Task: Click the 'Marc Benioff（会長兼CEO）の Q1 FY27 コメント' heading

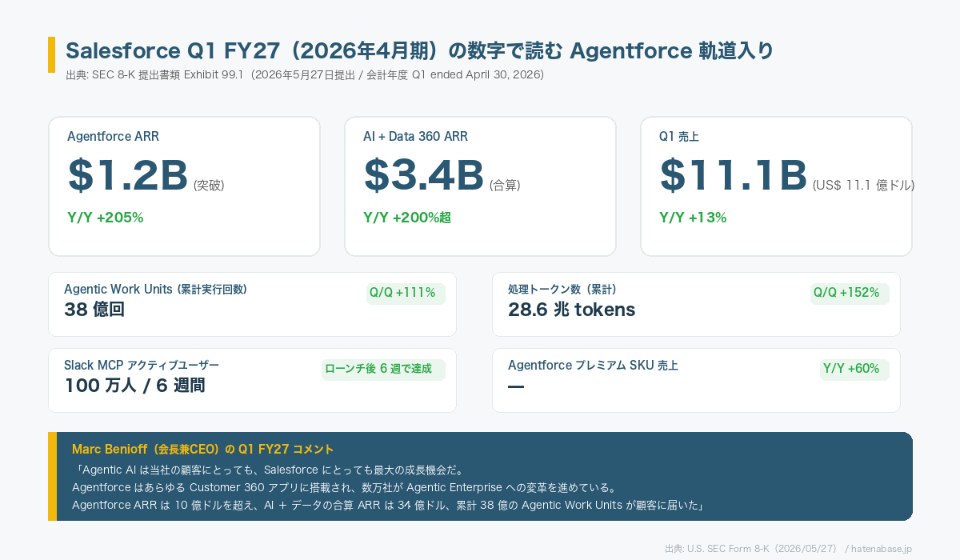Action: coord(203,450)
